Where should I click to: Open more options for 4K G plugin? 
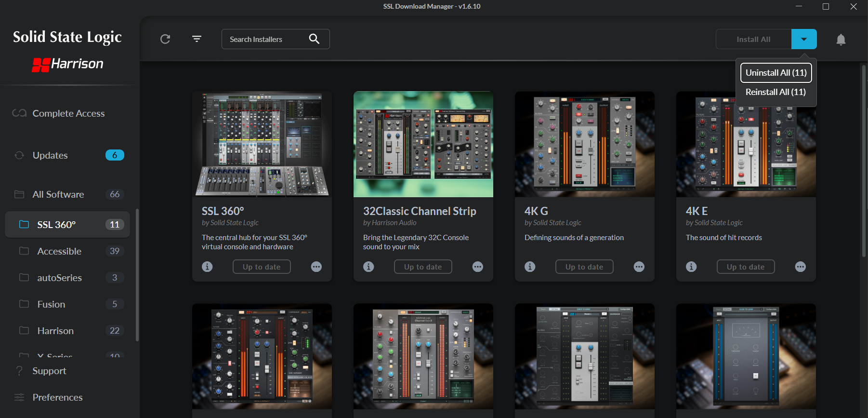pos(639,267)
